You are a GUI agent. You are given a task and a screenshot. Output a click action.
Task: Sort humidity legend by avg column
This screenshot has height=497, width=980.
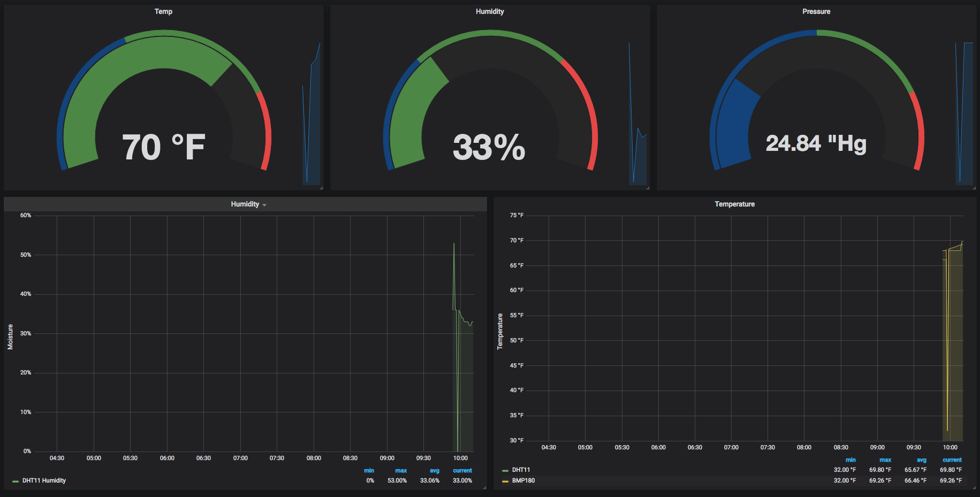click(434, 471)
